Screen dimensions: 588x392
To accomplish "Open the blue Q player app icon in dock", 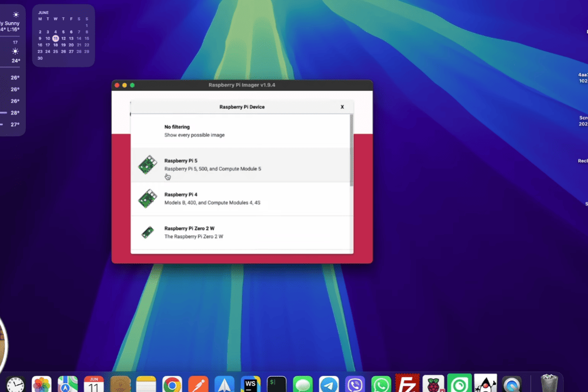I will pos(512,384).
